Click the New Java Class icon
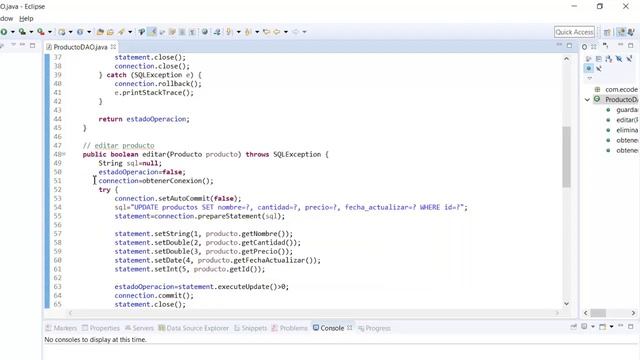The image size is (640, 360). click(80, 32)
